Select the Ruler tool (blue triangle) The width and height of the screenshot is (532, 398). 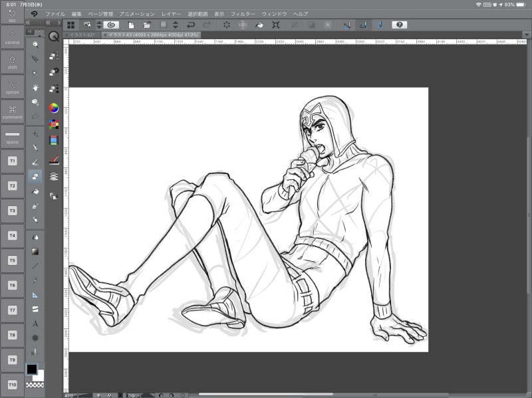point(35,294)
